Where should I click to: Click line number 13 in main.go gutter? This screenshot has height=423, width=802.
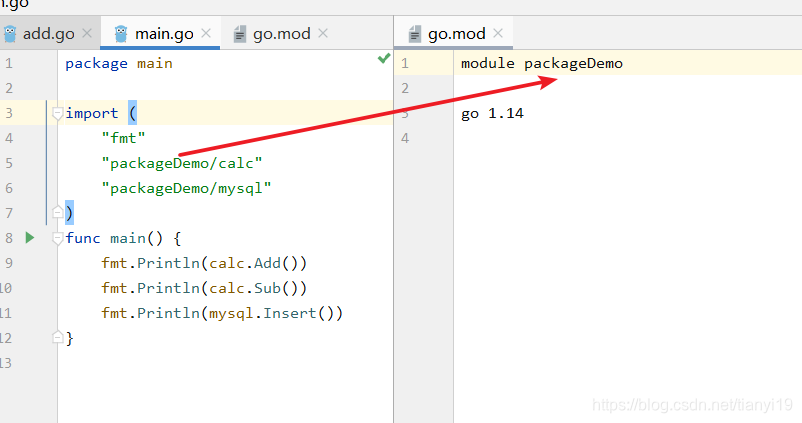(6, 363)
